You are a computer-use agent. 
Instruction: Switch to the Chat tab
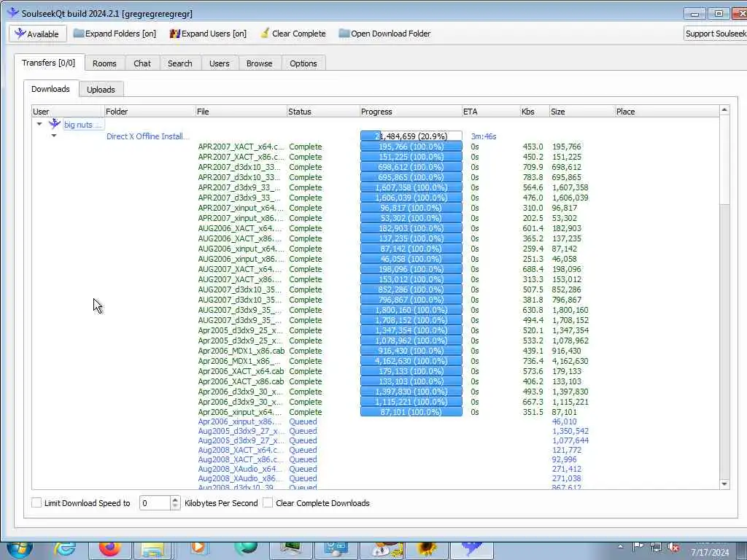click(x=142, y=63)
